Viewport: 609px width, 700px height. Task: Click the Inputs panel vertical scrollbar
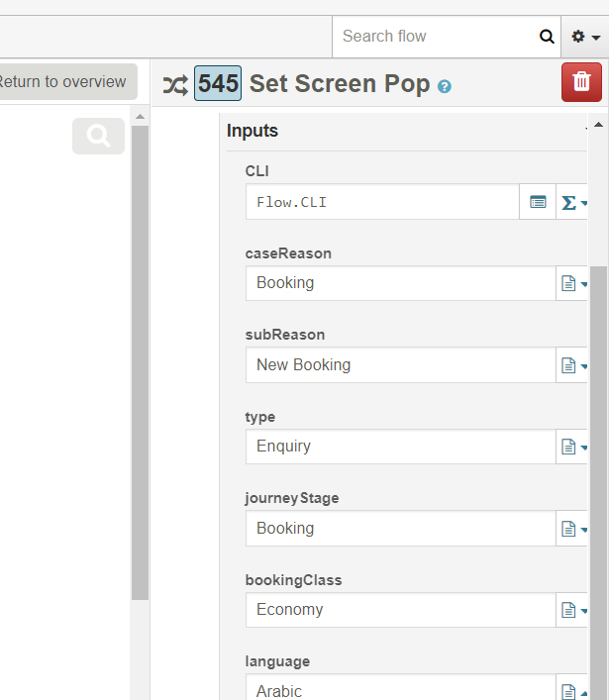(598, 446)
